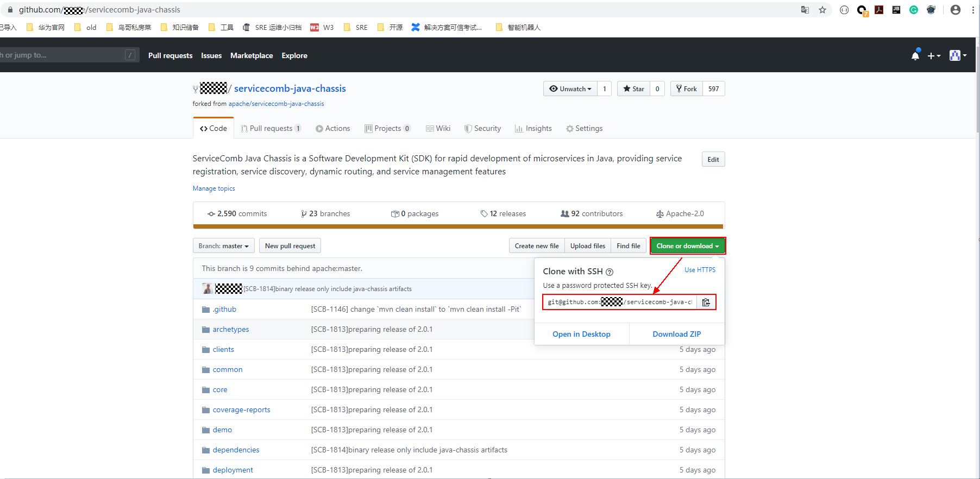Open the dependencies folder
The image size is (980, 479).
point(236,450)
